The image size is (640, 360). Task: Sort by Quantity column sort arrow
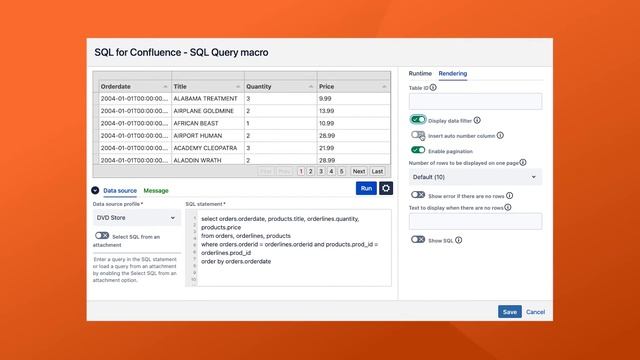[x=311, y=87]
